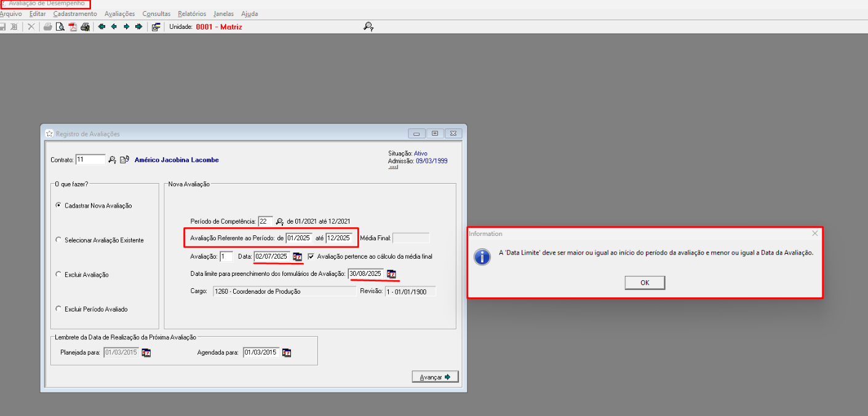
Task: Click the Avançar button
Action: tap(435, 377)
